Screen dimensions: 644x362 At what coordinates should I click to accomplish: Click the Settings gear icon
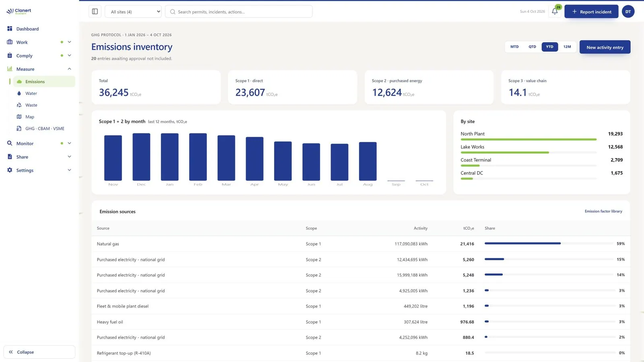click(x=10, y=170)
